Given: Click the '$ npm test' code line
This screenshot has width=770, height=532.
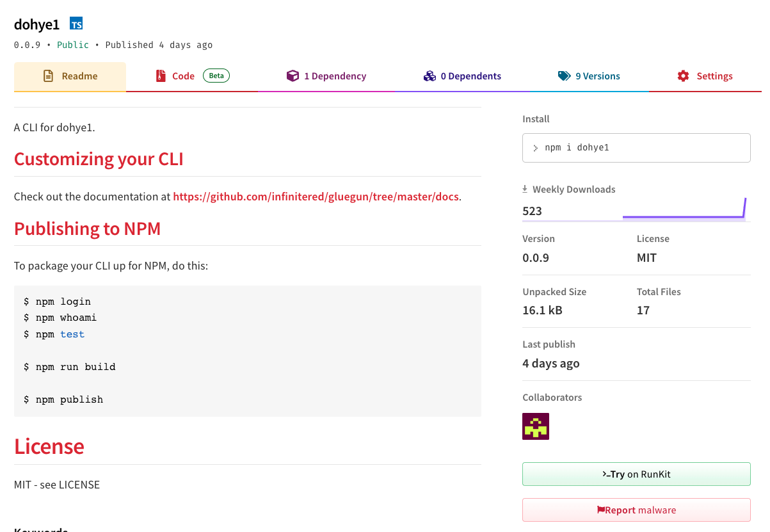Looking at the screenshot, I should 54,334.
